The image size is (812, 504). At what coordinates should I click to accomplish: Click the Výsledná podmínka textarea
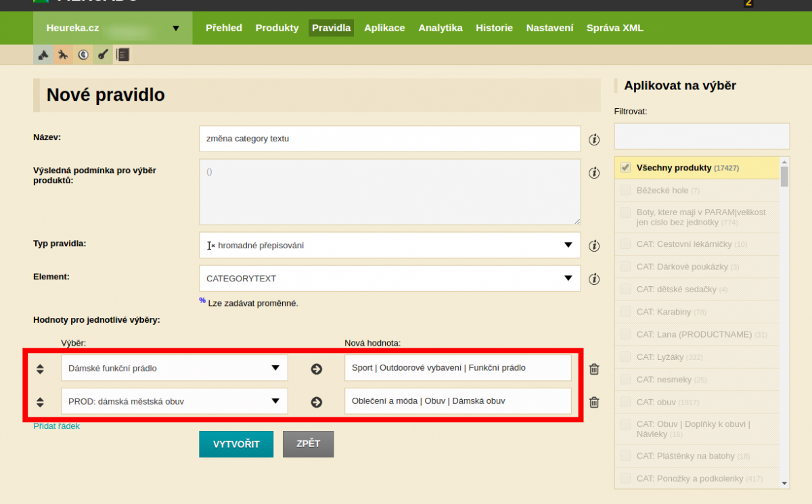pyautogui.click(x=390, y=192)
